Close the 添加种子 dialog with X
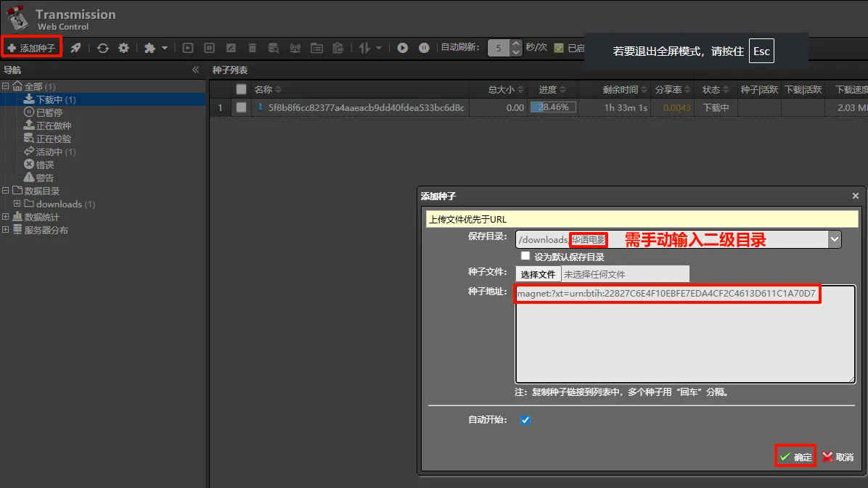 855,196
